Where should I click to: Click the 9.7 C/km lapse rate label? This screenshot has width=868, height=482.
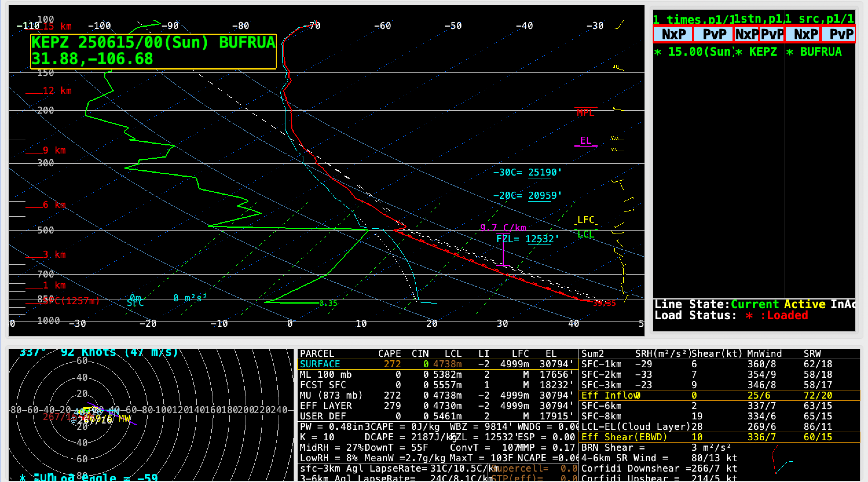coord(503,228)
